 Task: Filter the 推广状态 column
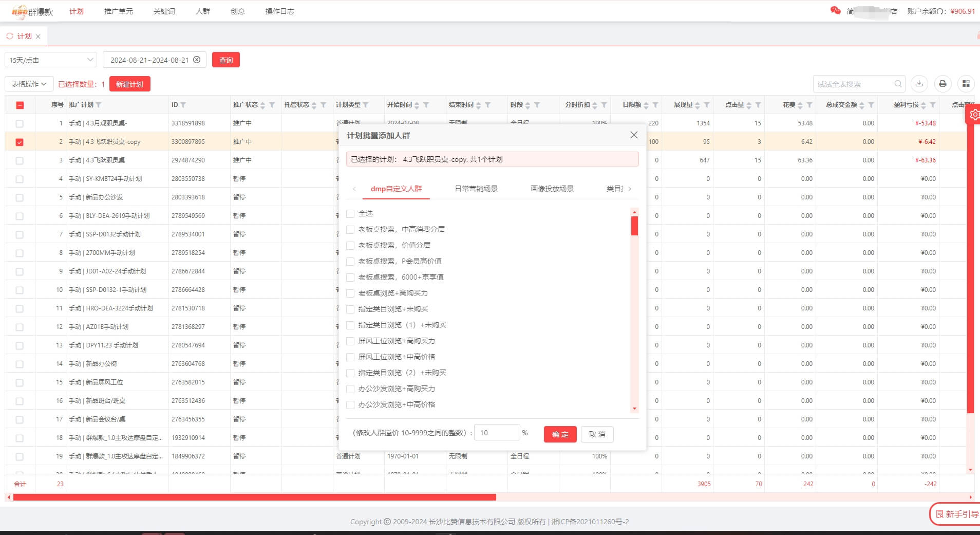(272, 105)
